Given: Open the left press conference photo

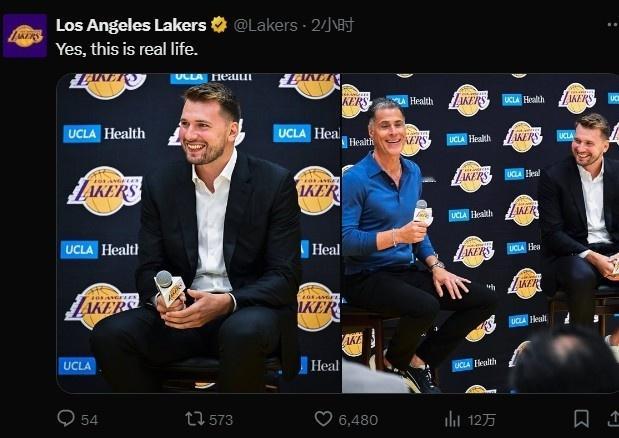Looking at the screenshot, I should click(x=199, y=233).
